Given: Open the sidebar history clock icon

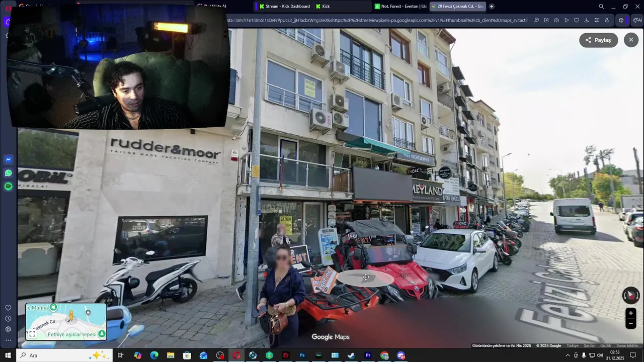Looking at the screenshot, I should tap(8, 319).
